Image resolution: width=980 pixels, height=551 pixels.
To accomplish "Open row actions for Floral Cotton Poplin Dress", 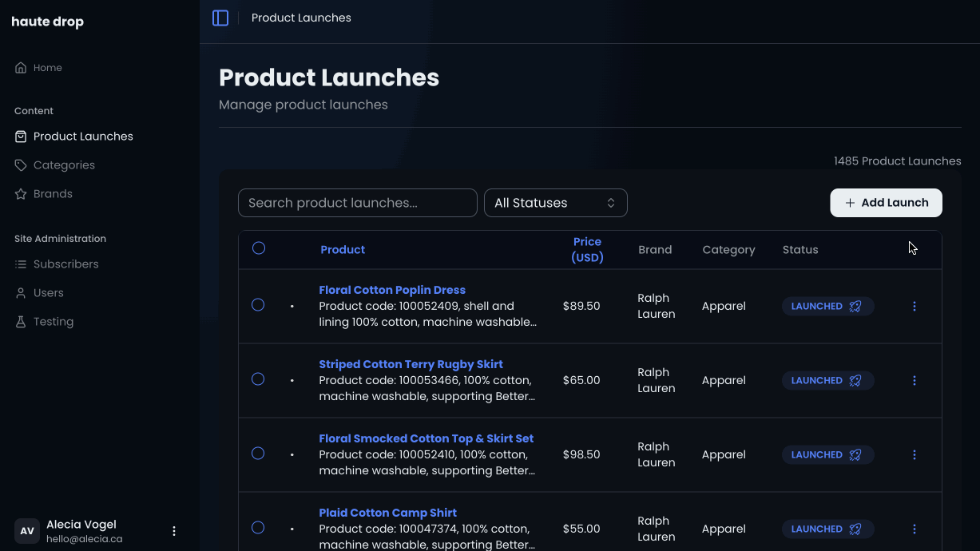I will coord(915,306).
